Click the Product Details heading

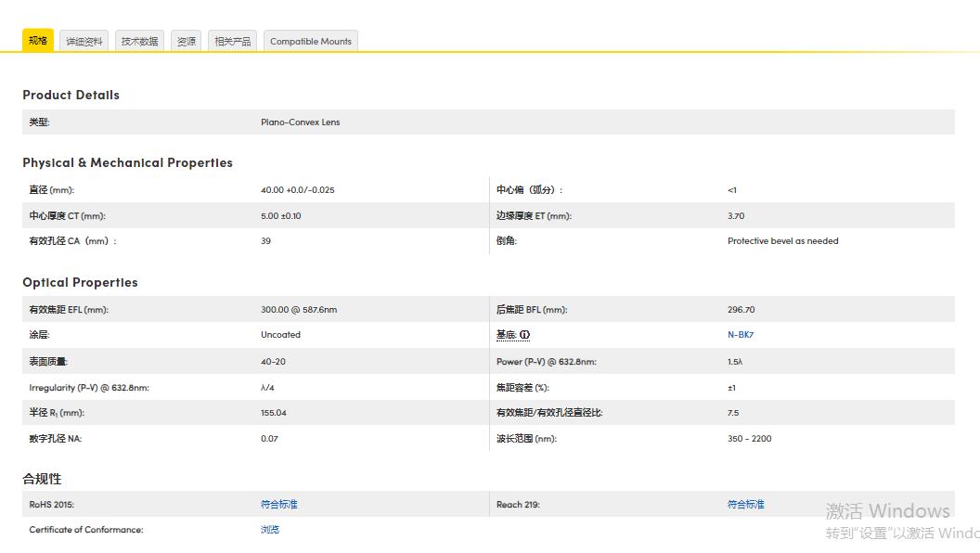[71, 95]
